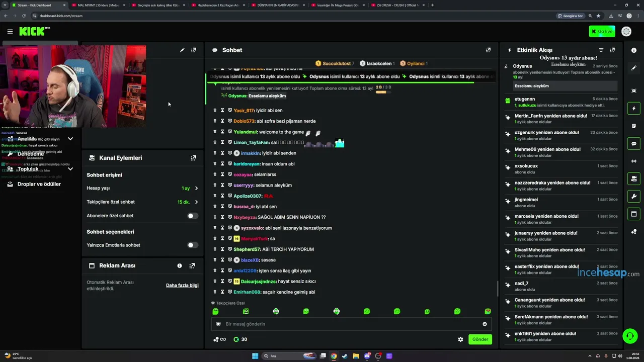Click the channel points infinity icon
The image size is (644, 362).
pos(220,339)
